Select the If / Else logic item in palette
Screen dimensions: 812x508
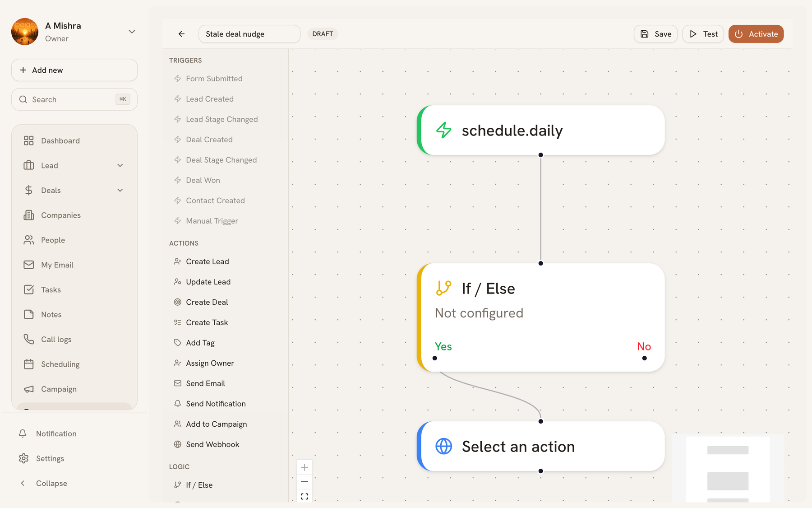[226, 485]
